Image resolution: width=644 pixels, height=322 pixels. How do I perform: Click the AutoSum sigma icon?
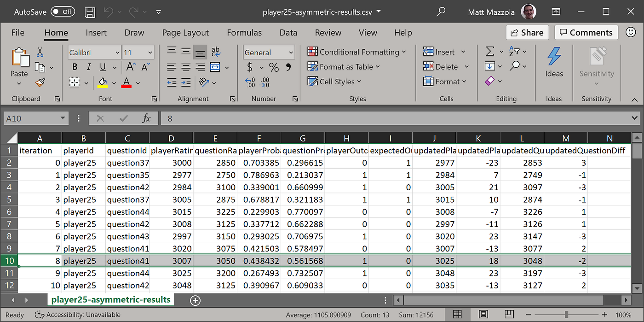click(x=490, y=52)
